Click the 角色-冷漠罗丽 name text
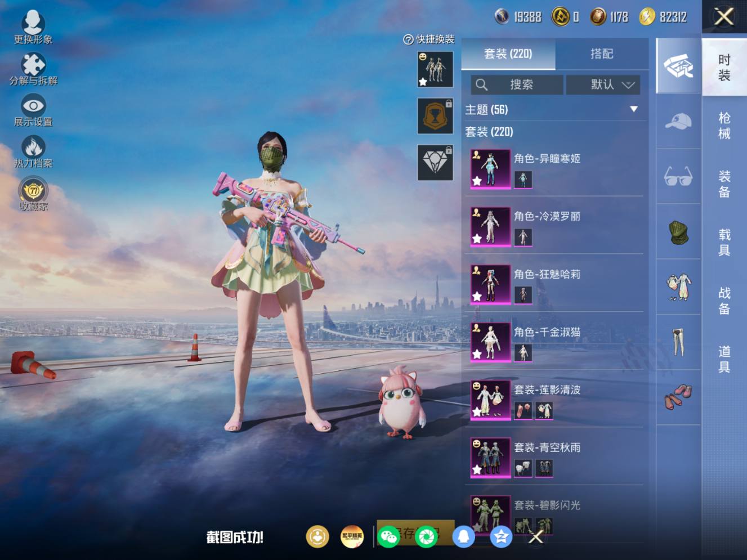747x560 pixels. coord(547,217)
